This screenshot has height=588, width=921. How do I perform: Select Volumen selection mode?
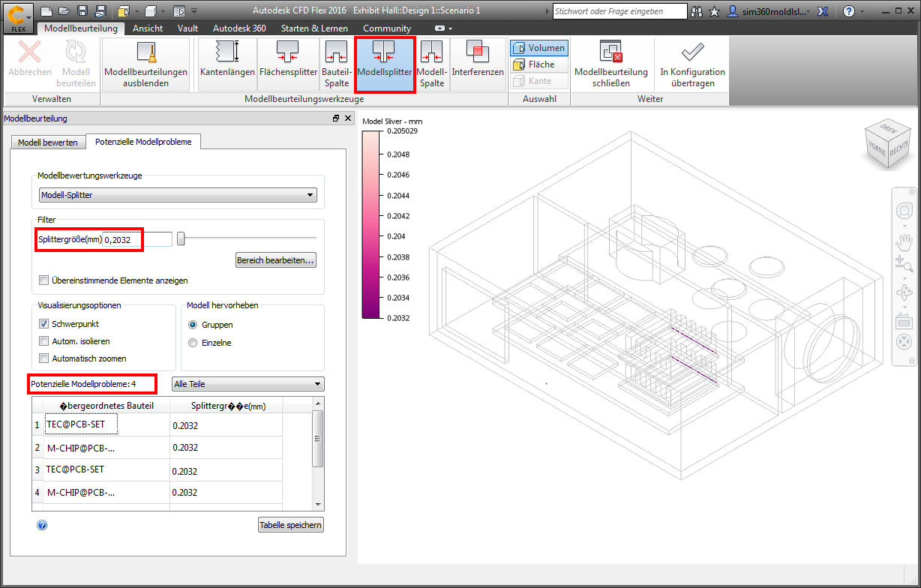tap(539, 48)
